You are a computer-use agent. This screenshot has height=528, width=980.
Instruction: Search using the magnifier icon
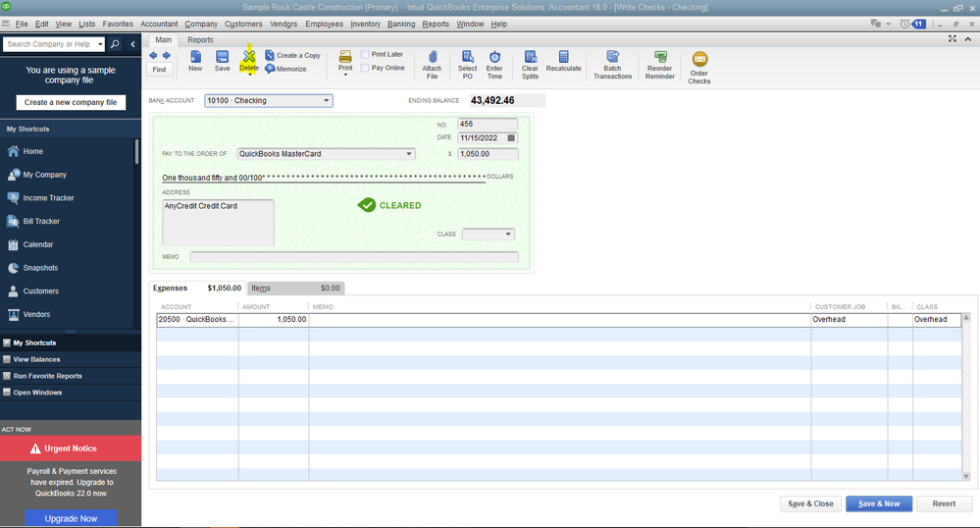[x=115, y=44]
